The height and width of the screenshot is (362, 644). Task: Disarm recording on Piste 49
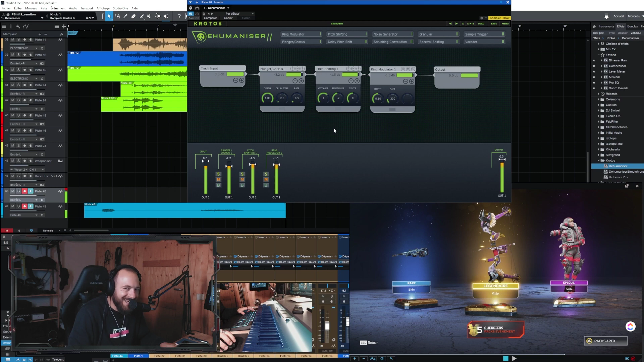24,206
